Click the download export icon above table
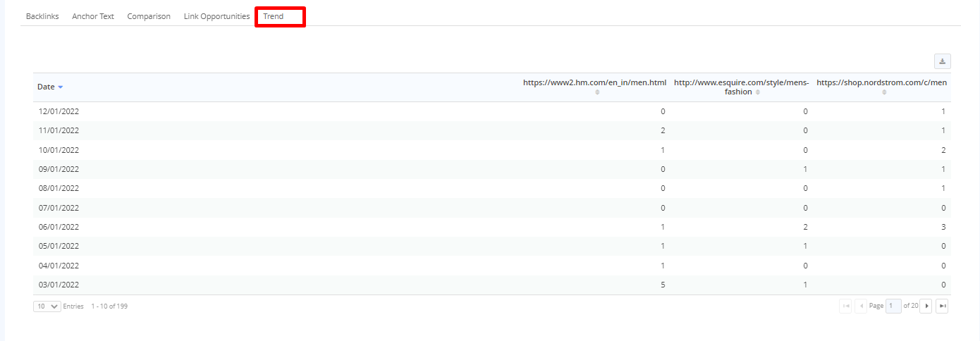This screenshot has height=341, width=980. (942, 61)
